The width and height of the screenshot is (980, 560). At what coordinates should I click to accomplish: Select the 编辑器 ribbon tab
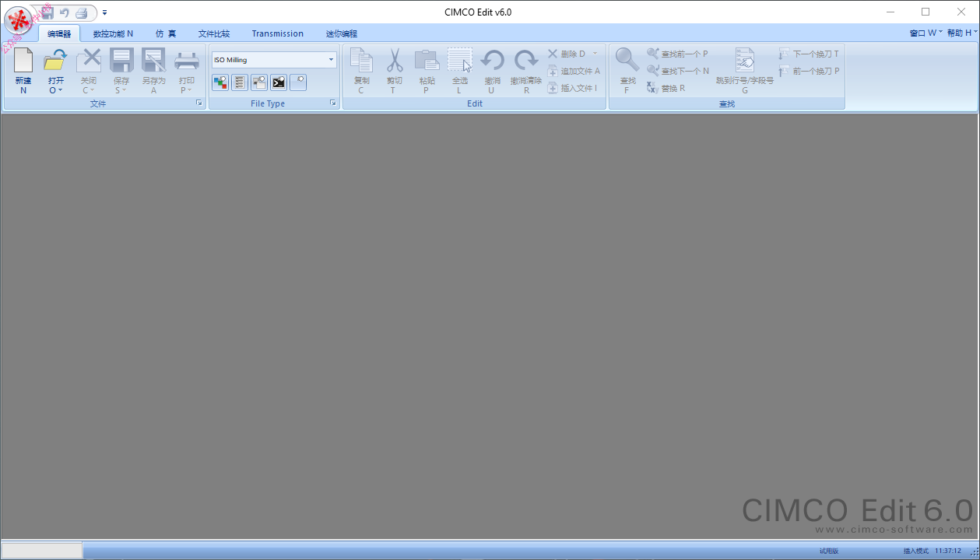pos(59,33)
